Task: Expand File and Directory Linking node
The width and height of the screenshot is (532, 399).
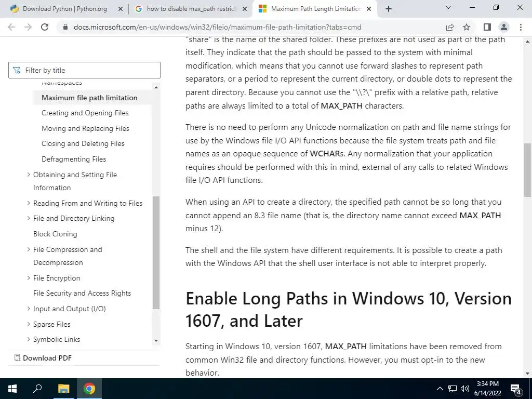Action: 29,218
